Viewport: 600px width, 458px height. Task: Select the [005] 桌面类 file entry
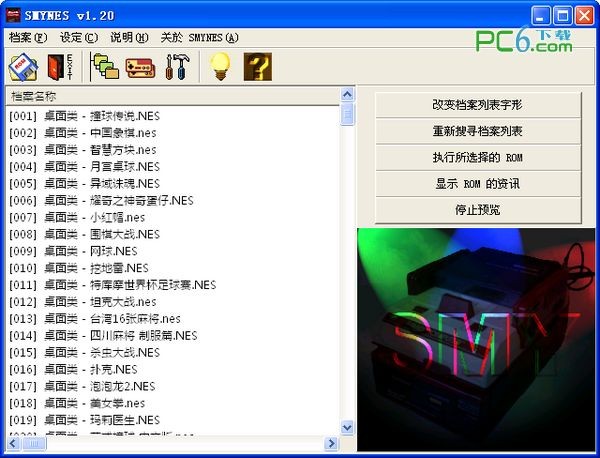point(84,184)
